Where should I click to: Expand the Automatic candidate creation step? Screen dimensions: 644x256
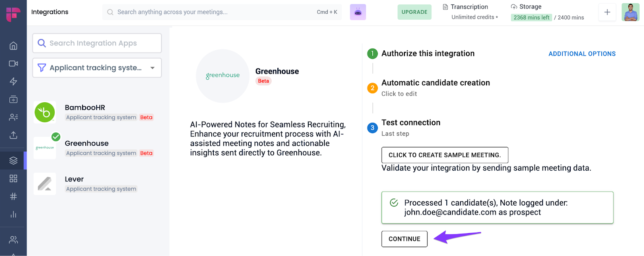[x=435, y=83]
